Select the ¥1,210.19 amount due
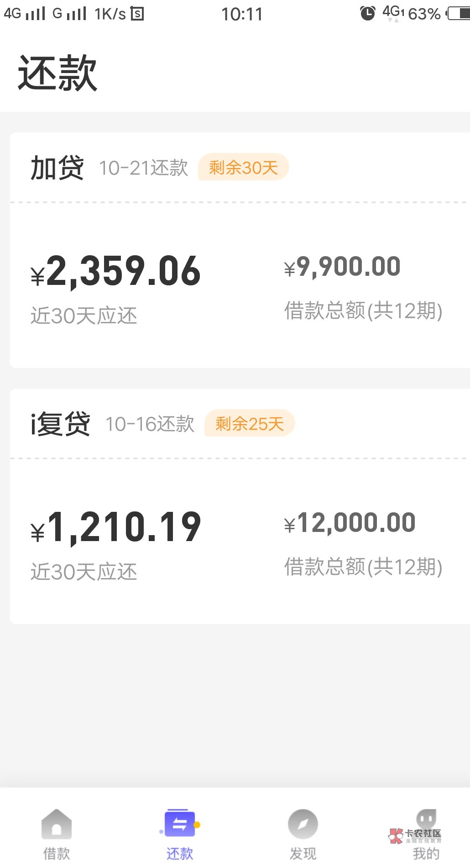 [x=116, y=527]
